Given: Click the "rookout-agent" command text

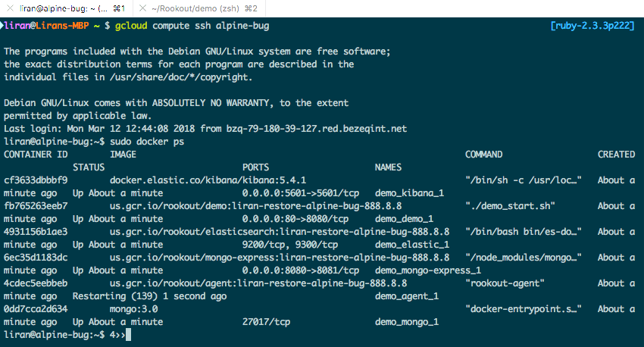Looking at the screenshot, I should 505,283.
